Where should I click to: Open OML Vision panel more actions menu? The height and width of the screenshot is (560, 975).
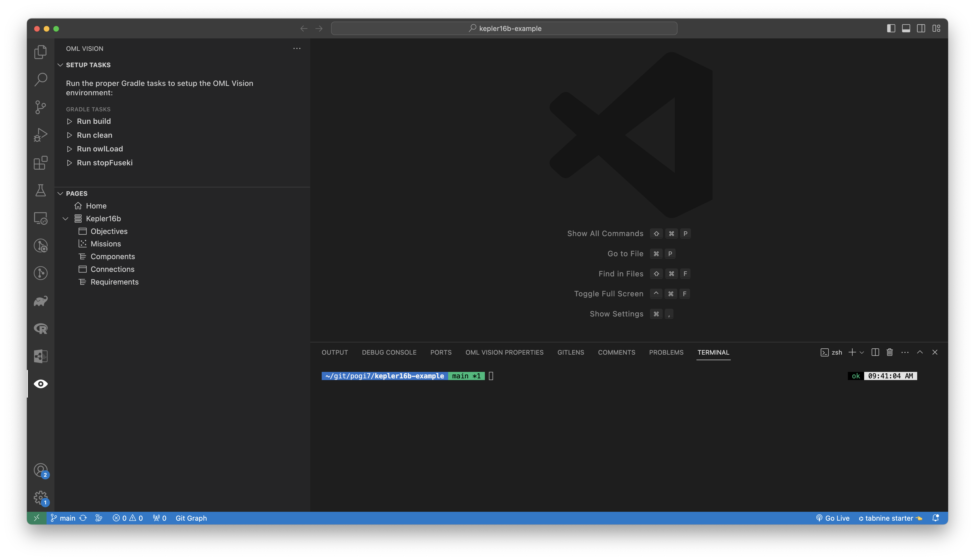click(297, 48)
